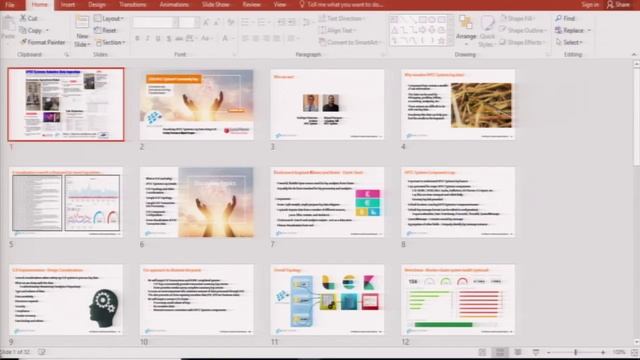The width and height of the screenshot is (640, 360).
Task: Click the Replace button
Action: pyautogui.click(x=569, y=31)
